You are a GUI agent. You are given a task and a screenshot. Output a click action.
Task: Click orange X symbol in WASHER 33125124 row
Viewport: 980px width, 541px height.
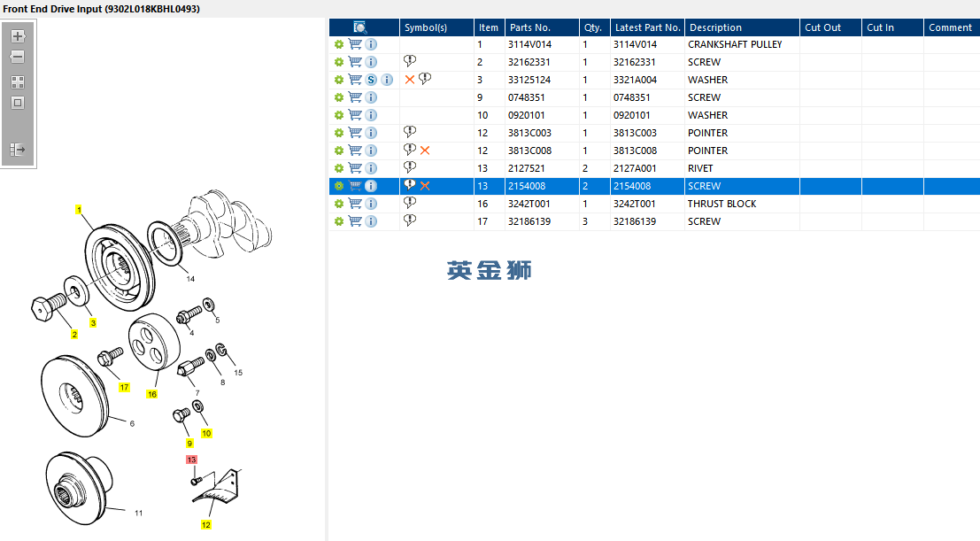[410, 80]
